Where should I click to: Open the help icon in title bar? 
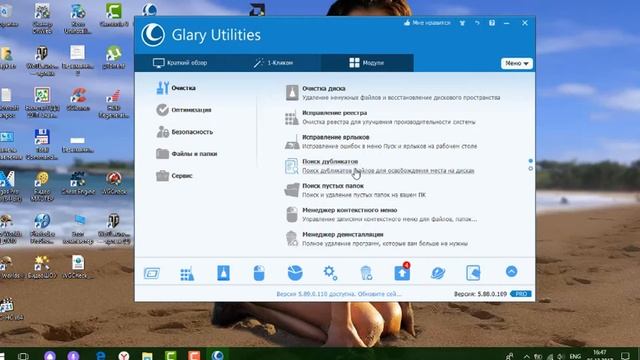click(492, 23)
